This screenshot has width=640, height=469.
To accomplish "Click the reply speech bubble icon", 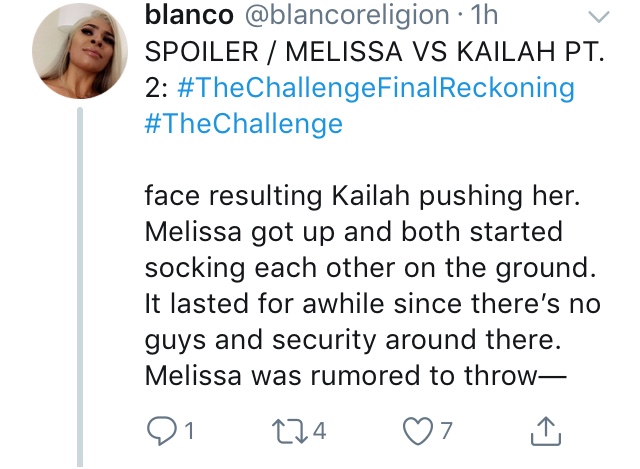I will [162, 431].
